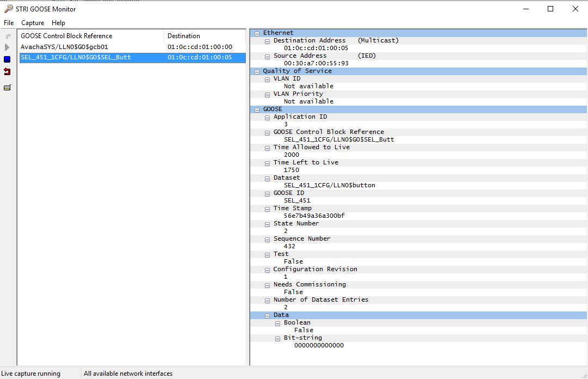Collapse the Destination Address node
Viewport: 588px width, 379px height.
coord(268,41)
